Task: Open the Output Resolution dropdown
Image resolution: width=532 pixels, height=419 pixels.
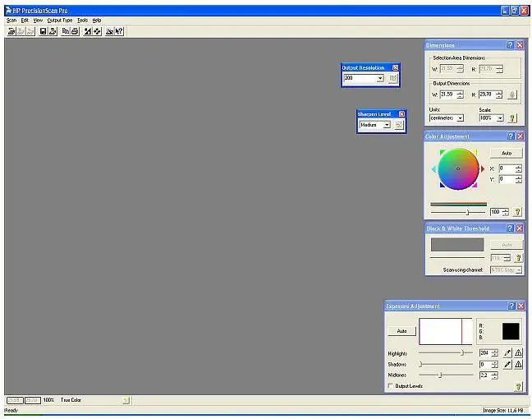Action: 380,78
